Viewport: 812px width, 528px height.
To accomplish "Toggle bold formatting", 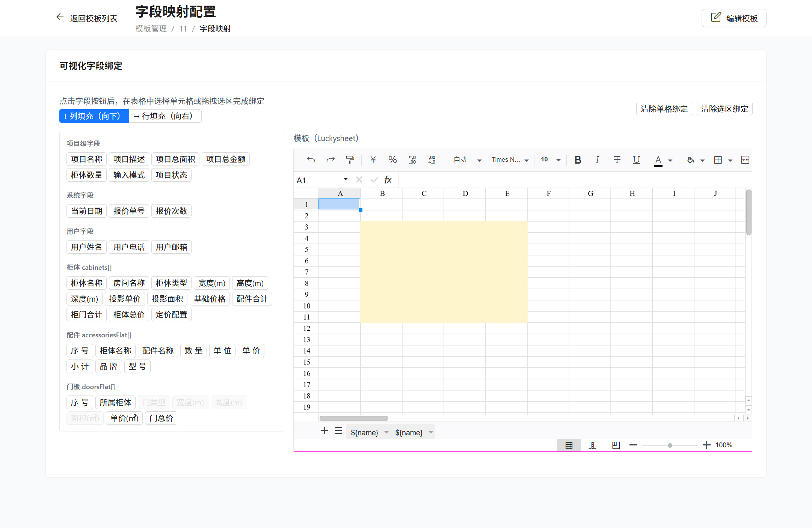I will coord(578,160).
